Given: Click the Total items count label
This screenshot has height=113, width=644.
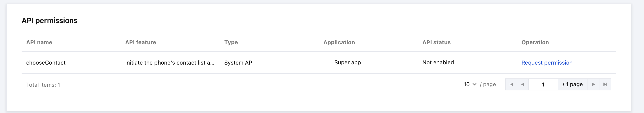Looking at the screenshot, I should tap(43, 85).
